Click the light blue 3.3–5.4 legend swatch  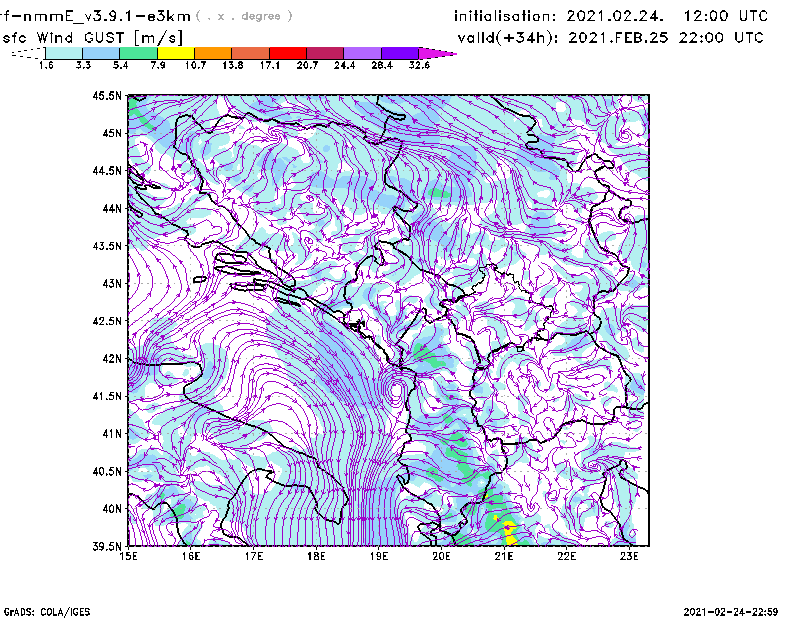tap(101, 53)
